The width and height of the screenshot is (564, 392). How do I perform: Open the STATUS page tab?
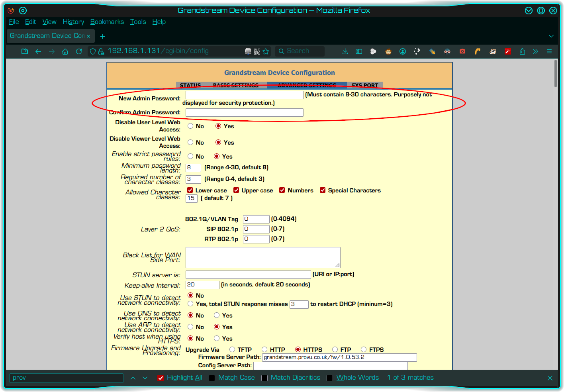tap(190, 85)
